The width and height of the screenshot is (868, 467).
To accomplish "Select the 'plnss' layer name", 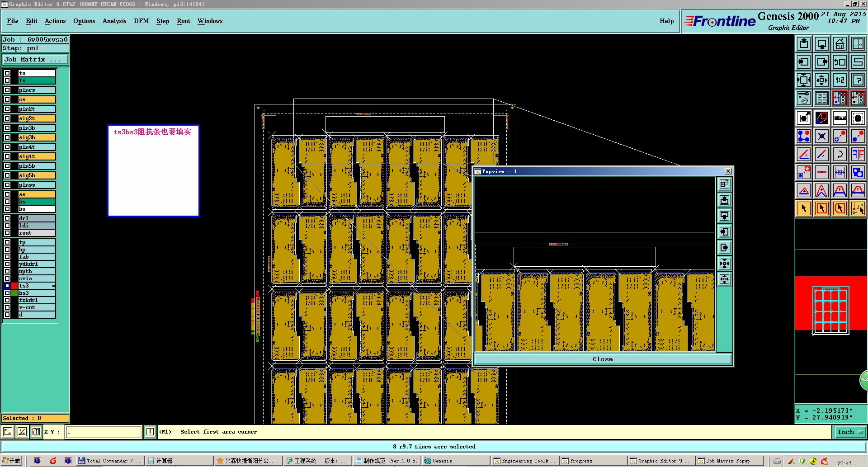I will (37, 185).
